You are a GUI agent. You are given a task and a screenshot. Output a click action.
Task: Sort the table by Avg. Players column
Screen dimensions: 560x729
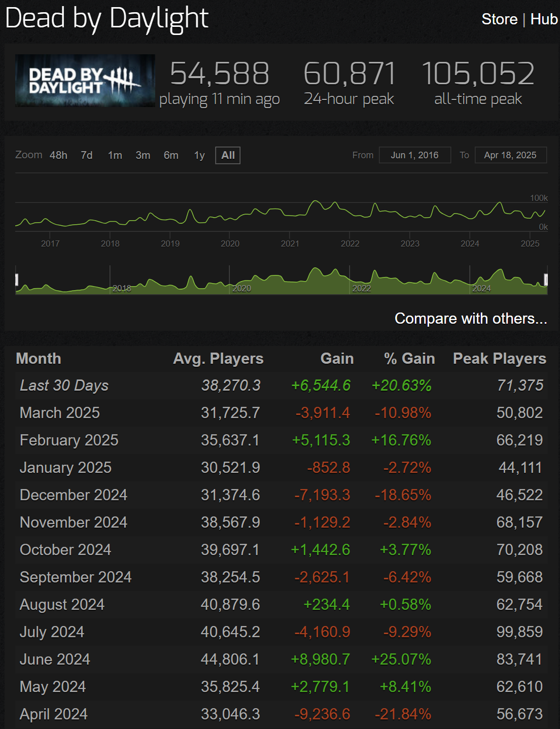click(x=218, y=358)
